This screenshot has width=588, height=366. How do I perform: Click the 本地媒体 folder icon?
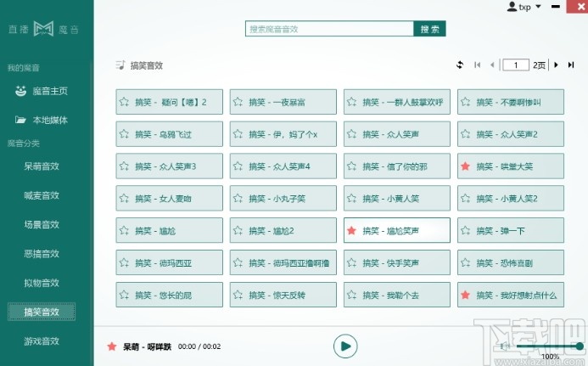click(20, 120)
